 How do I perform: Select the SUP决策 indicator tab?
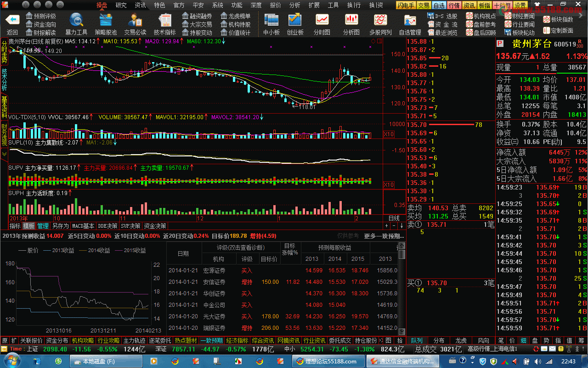(x=131, y=226)
